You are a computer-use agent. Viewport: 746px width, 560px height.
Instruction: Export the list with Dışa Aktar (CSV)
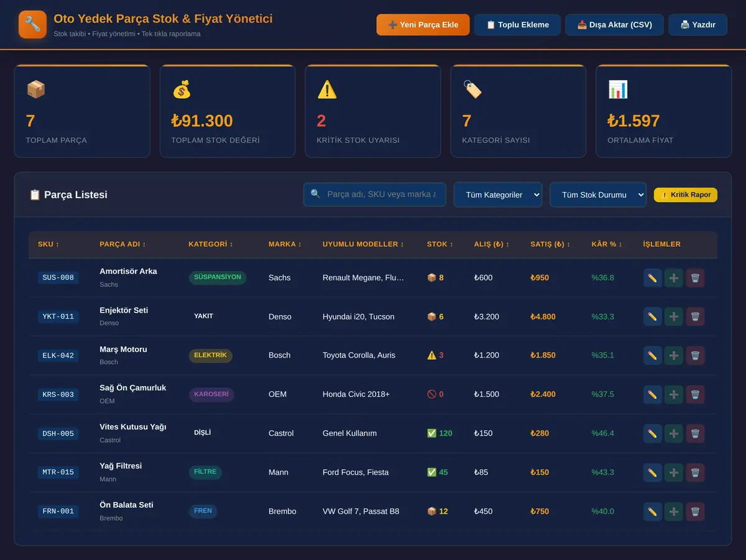point(614,25)
